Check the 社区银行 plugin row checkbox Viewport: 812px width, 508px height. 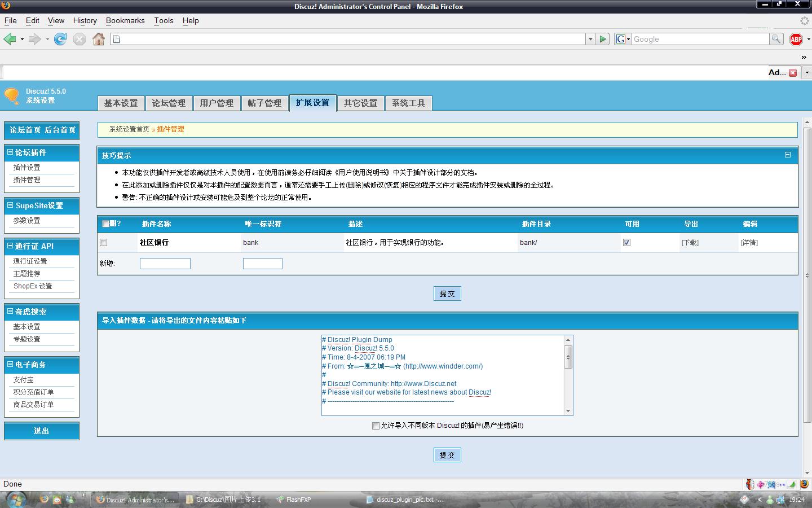(x=104, y=243)
